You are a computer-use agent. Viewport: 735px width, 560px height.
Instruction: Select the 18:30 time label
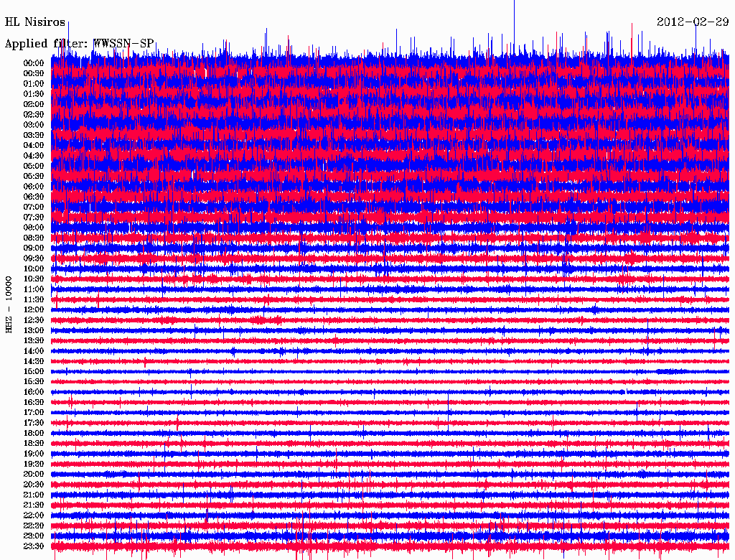coord(34,443)
